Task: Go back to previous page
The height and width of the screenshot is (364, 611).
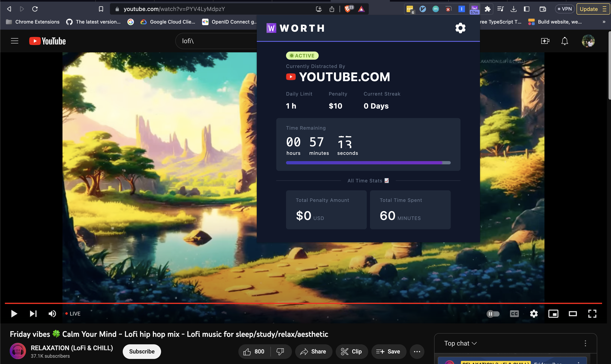Action: [x=9, y=9]
